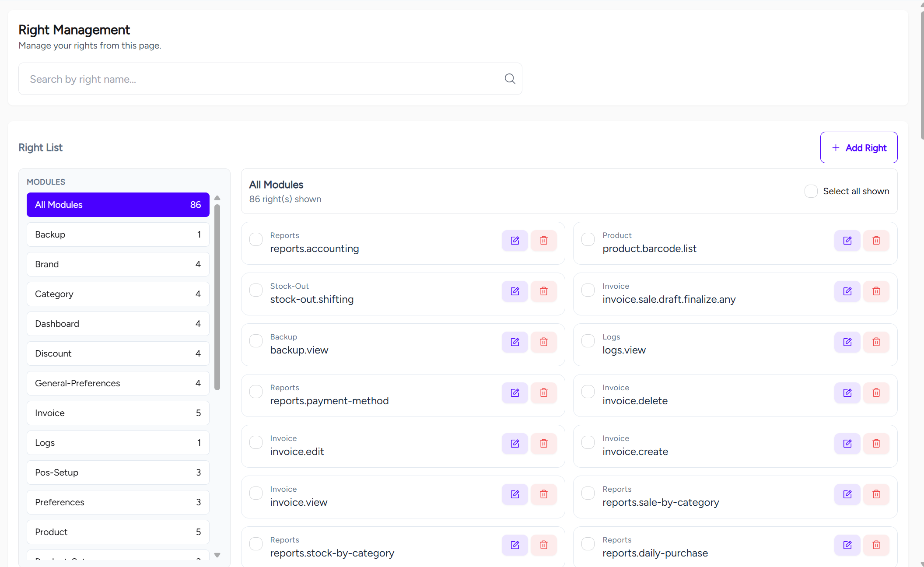
Task: Select the stock-out.shifting checkbox
Action: 256,290
